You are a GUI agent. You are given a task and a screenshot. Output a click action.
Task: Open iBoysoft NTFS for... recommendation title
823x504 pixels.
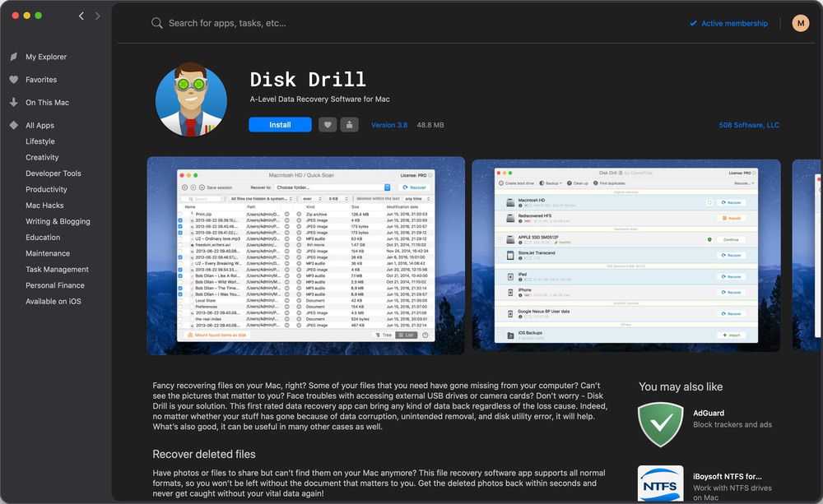click(x=727, y=476)
